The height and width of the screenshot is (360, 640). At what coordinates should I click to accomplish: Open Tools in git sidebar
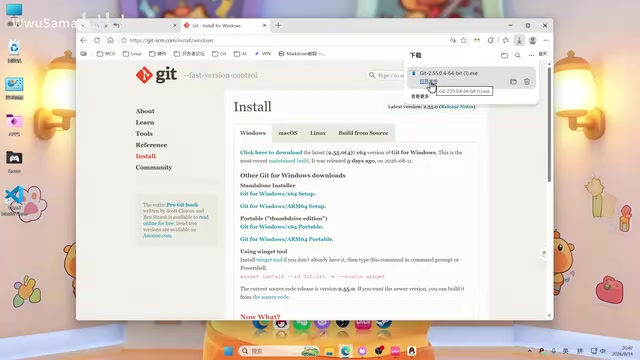[144, 133]
